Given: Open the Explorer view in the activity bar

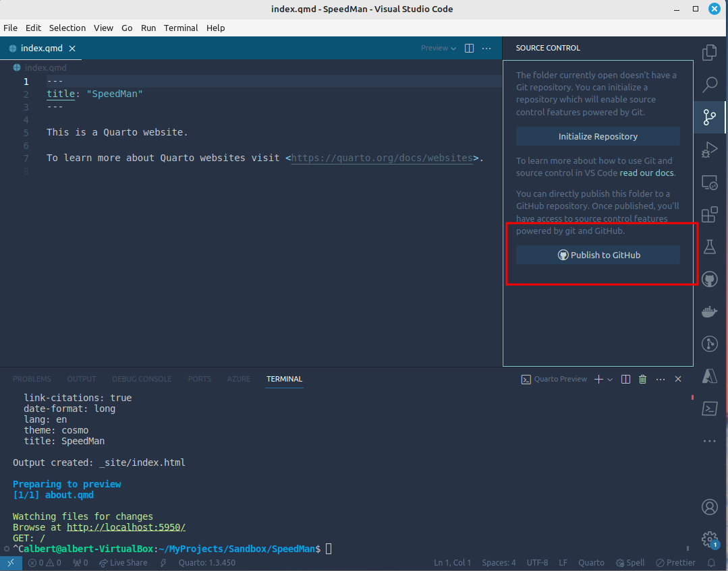Looking at the screenshot, I should pos(709,53).
